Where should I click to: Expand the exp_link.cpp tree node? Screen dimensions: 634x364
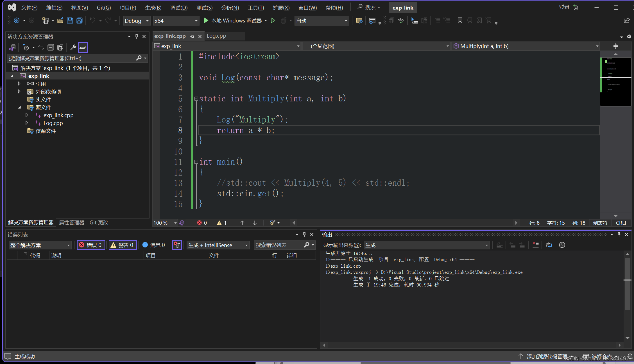click(x=27, y=115)
